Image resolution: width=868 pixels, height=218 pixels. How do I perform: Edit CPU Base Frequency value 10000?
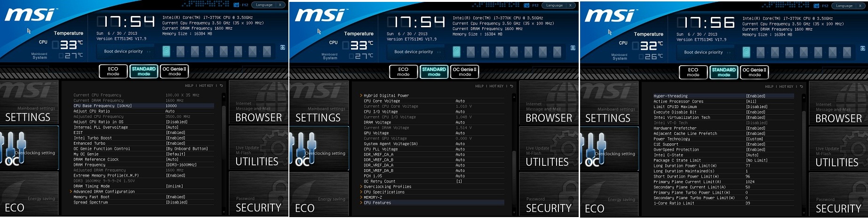(171, 106)
